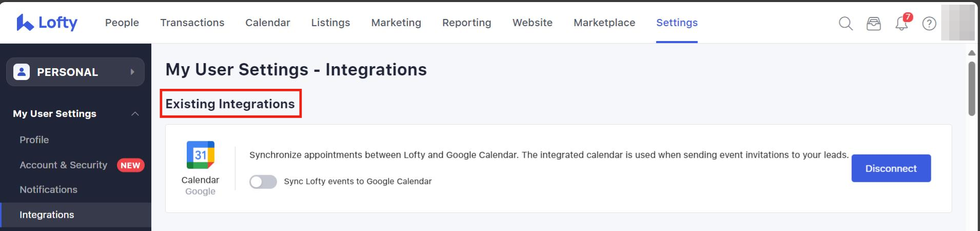This screenshot has height=231, width=980.
Task: Go to the Marketing tab
Action: [x=396, y=23]
